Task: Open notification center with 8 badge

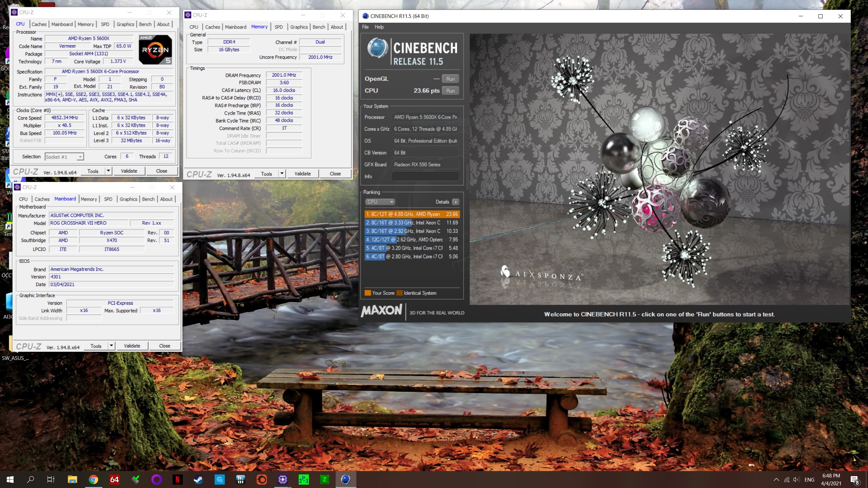Action: point(854,480)
